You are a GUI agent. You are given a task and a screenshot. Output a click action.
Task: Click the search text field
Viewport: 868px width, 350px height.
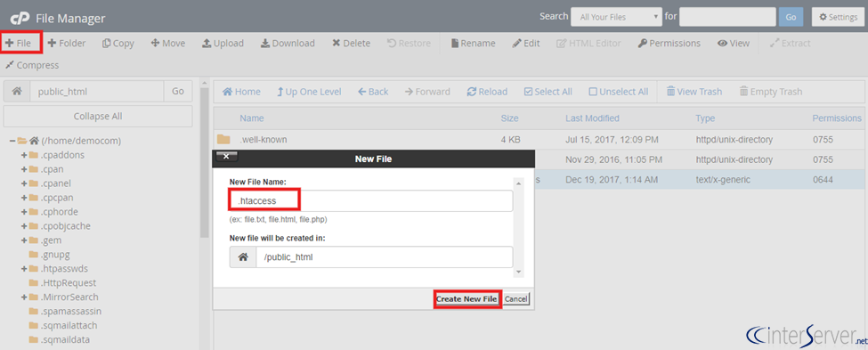(x=727, y=17)
